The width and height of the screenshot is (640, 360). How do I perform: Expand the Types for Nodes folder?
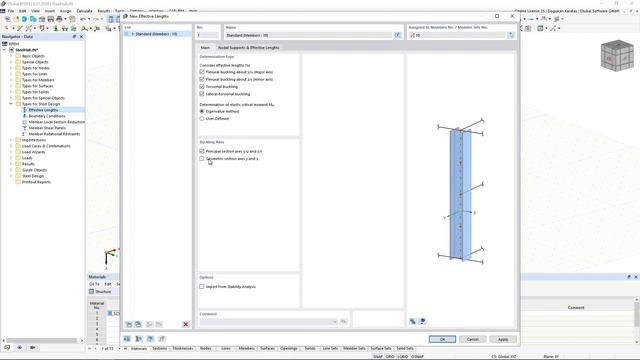(x=11, y=68)
